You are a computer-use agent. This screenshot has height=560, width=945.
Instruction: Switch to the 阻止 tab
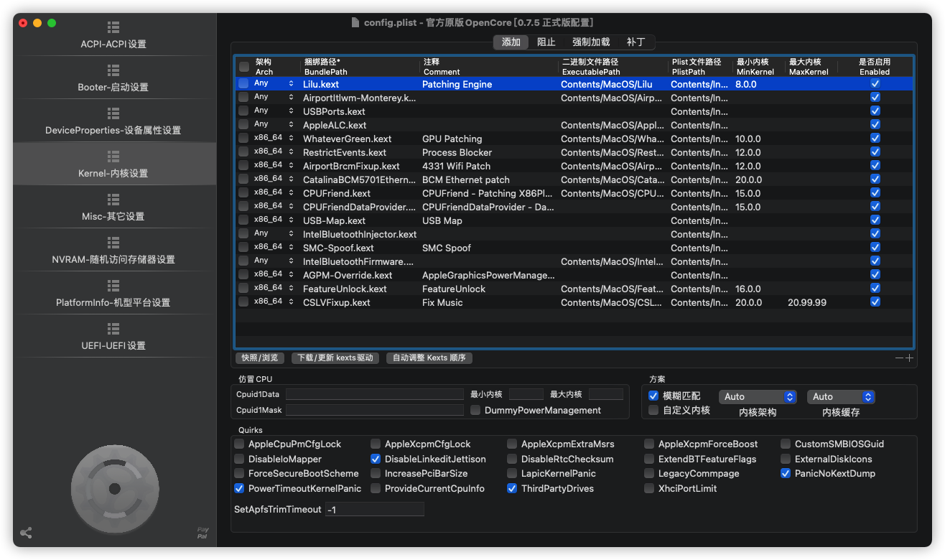pyautogui.click(x=546, y=42)
